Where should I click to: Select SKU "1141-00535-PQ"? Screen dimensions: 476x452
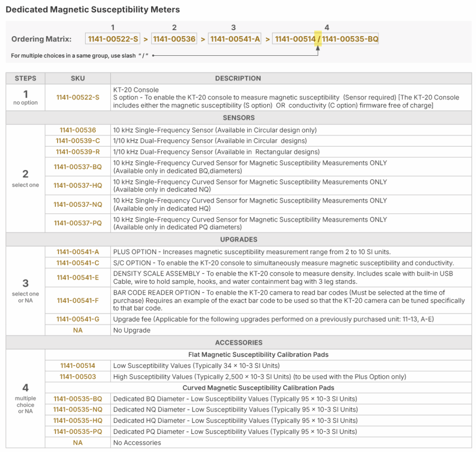pos(78,432)
